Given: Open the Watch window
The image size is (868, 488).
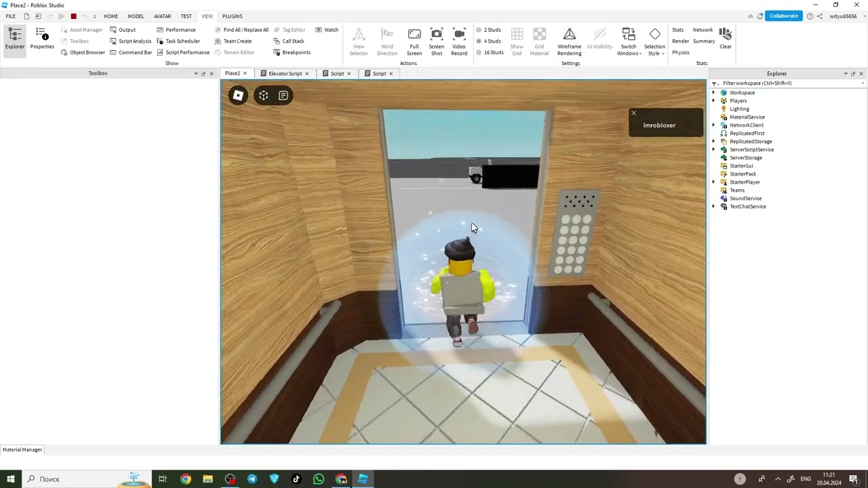Looking at the screenshot, I should pyautogui.click(x=327, y=30).
